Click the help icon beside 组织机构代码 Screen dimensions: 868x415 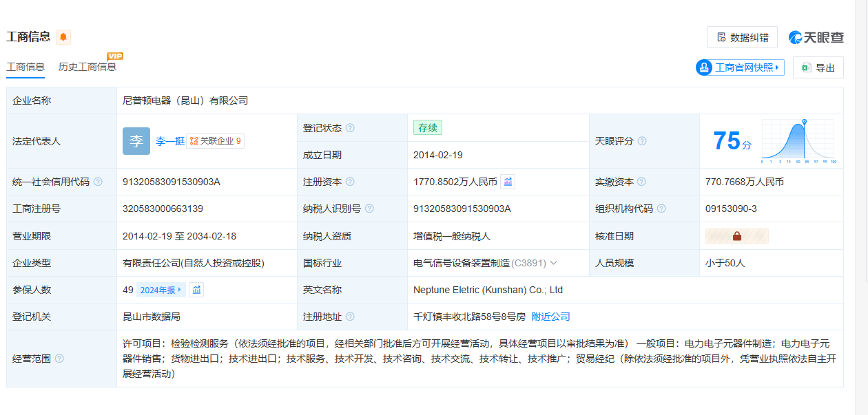661,209
